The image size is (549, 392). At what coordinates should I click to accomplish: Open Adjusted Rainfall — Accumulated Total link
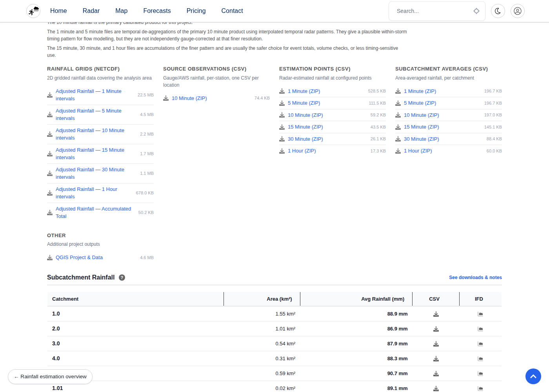[x=93, y=212]
